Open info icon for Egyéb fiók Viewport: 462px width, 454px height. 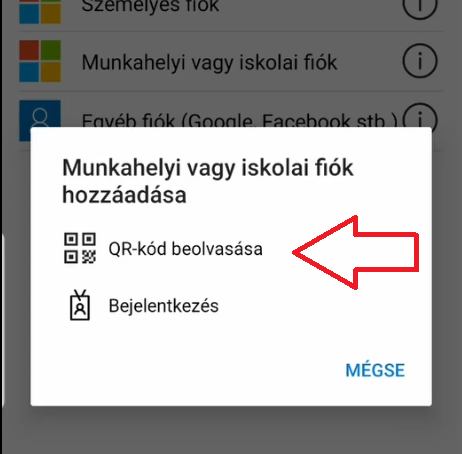point(420,116)
